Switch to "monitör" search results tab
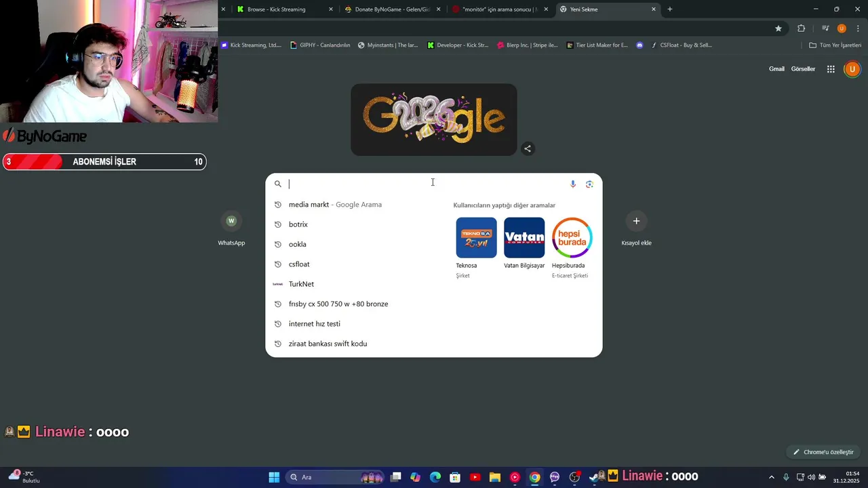Image resolution: width=868 pixels, height=488 pixels. coord(500,9)
